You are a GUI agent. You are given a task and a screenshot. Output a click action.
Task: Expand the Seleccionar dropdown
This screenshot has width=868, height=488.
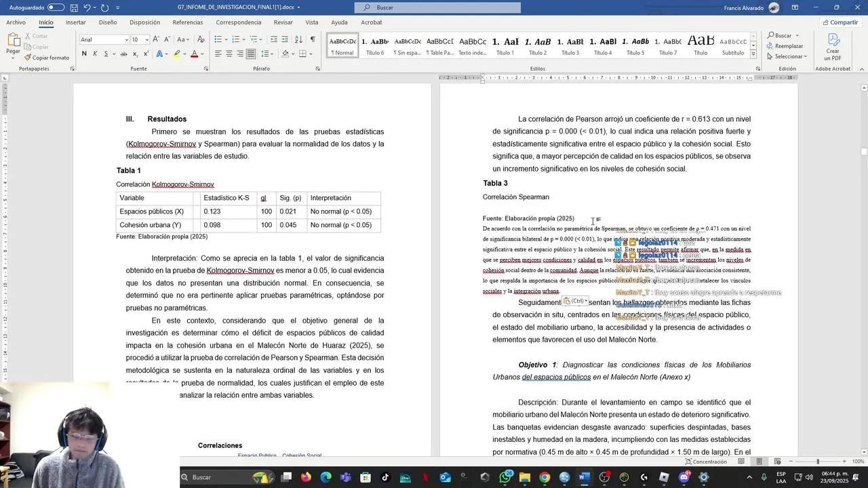[x=787, y=56]
